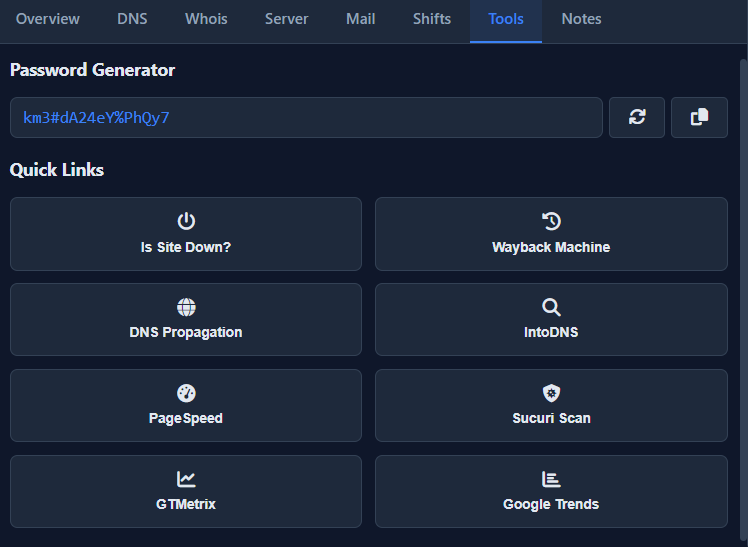Click the line chart icon for GTMetrix
This screenshot has width=748, height=547.
click(x=186, y=479)
